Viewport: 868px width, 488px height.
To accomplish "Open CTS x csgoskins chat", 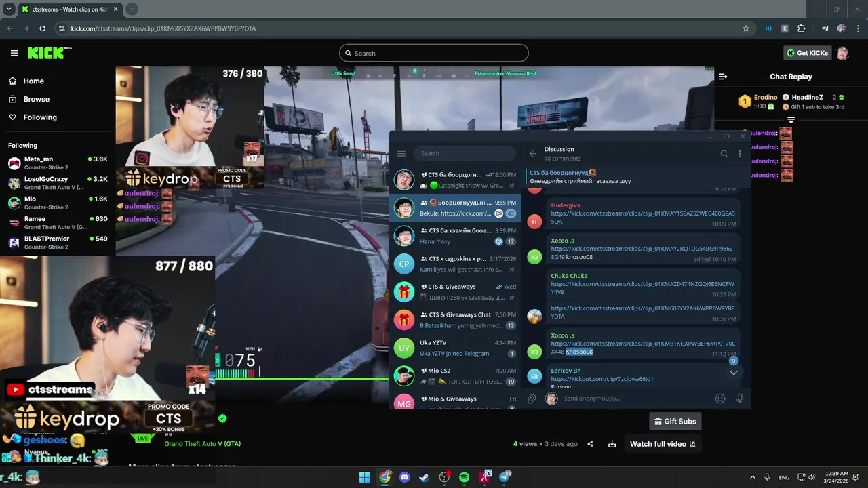I will 455,264.
